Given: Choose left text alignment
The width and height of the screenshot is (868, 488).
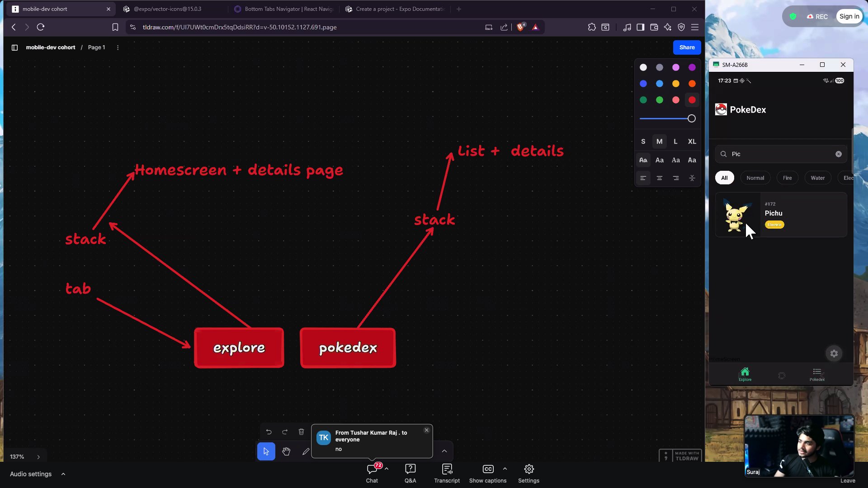Looking at the screenshot, I should [x=643, y=178].
